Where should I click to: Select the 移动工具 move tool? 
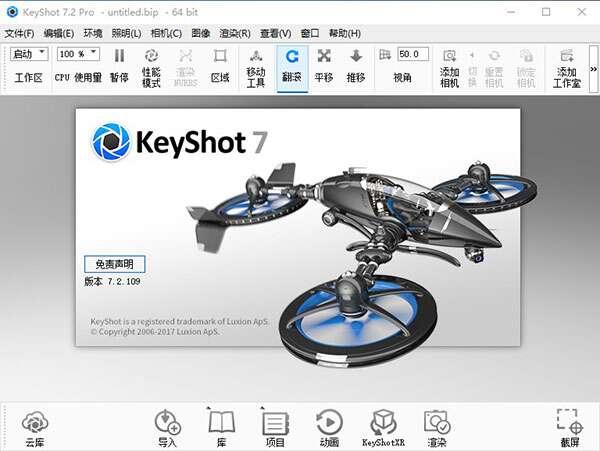(256, 68)
